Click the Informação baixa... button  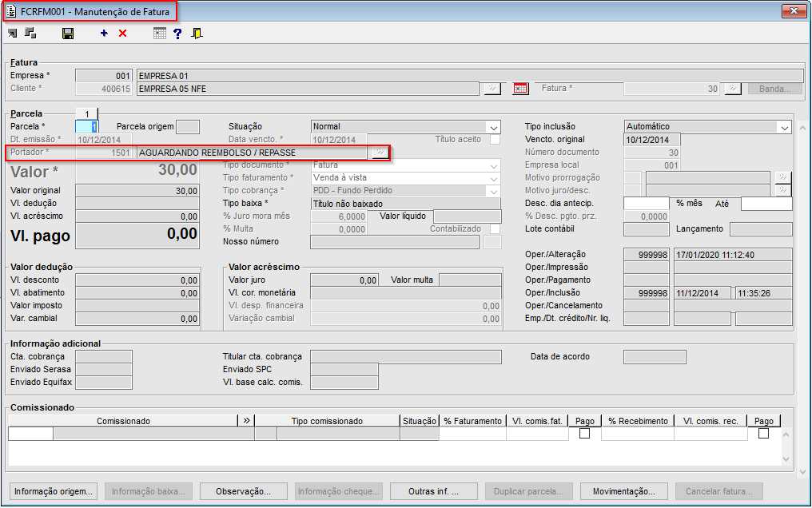149,491
